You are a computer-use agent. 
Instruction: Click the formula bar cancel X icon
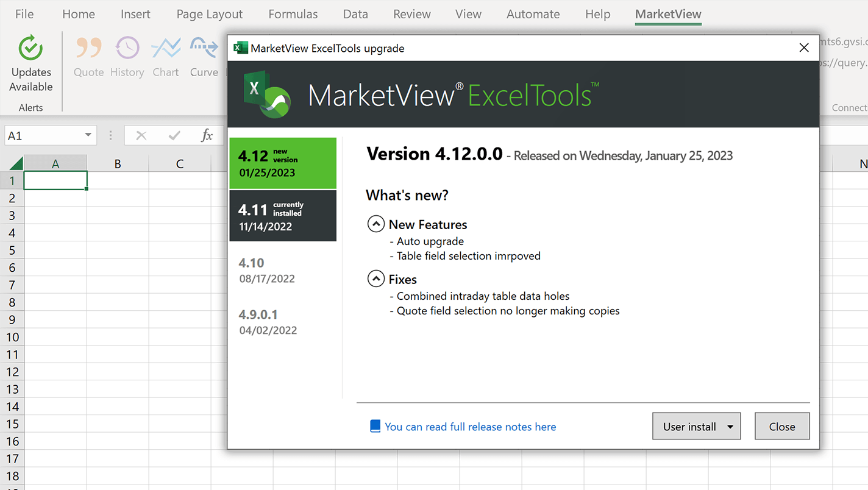pyautogui.click(x=141, y=136)
